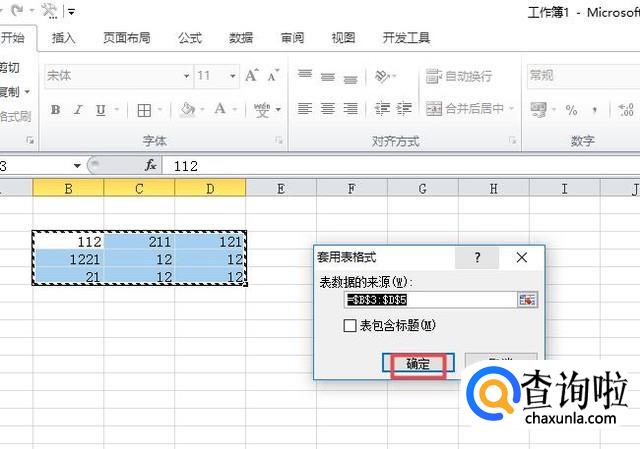Viewport: 640px width, 449px height.
Task: Open font name dropdown 宋体
Action: pos(187,76)
